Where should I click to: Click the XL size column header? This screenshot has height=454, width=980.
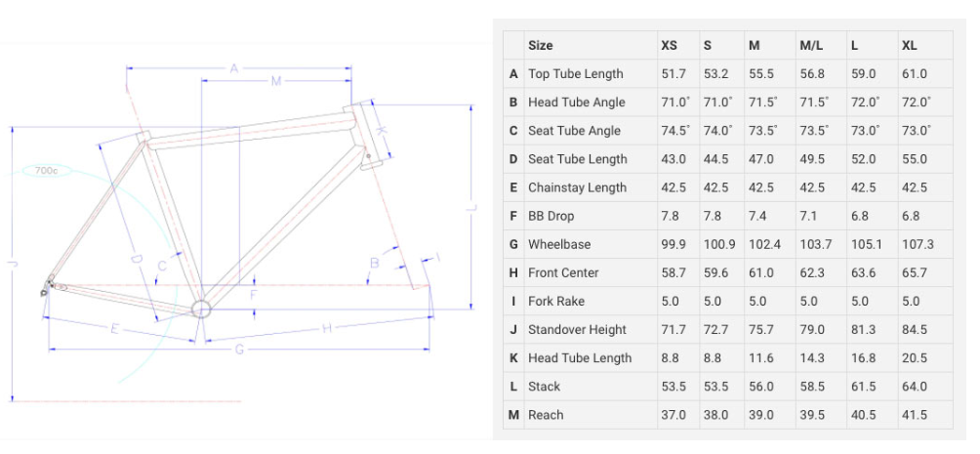[x=909, y=46]
